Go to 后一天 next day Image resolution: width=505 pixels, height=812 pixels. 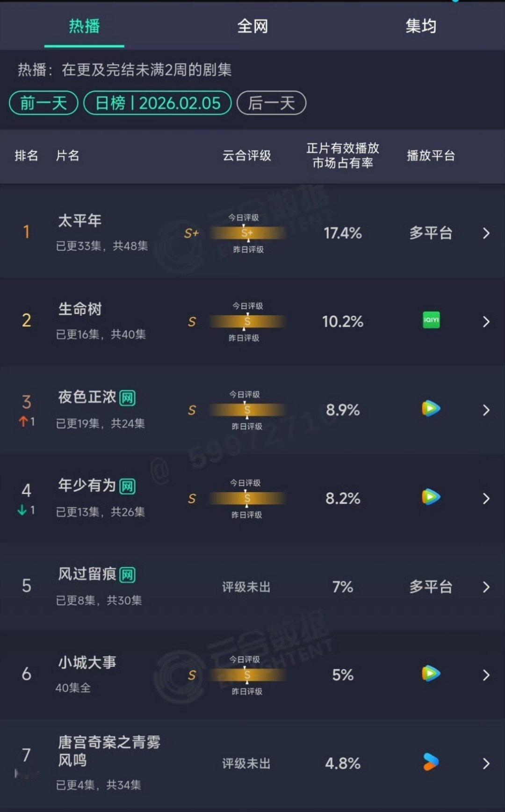click(x=272, y=103)
